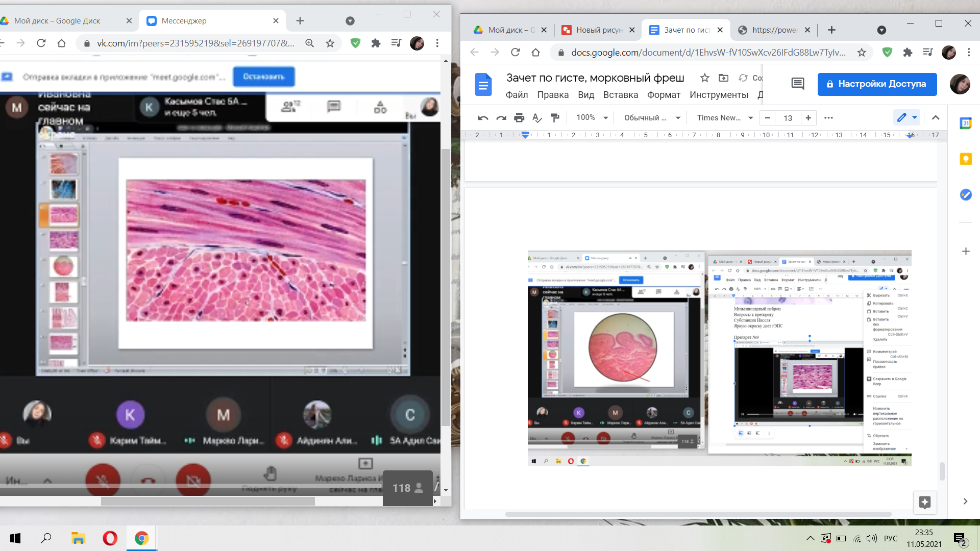Expand the hidden side panel arrow at bottom right
This screenshot has width=980, height=551.
point(965,502)
